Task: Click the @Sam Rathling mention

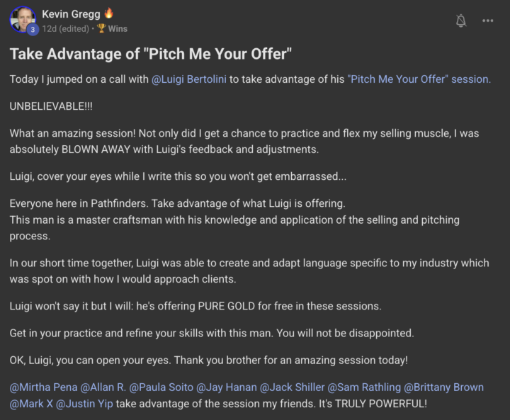Action: pyautogui.click(x=363, y=387)
